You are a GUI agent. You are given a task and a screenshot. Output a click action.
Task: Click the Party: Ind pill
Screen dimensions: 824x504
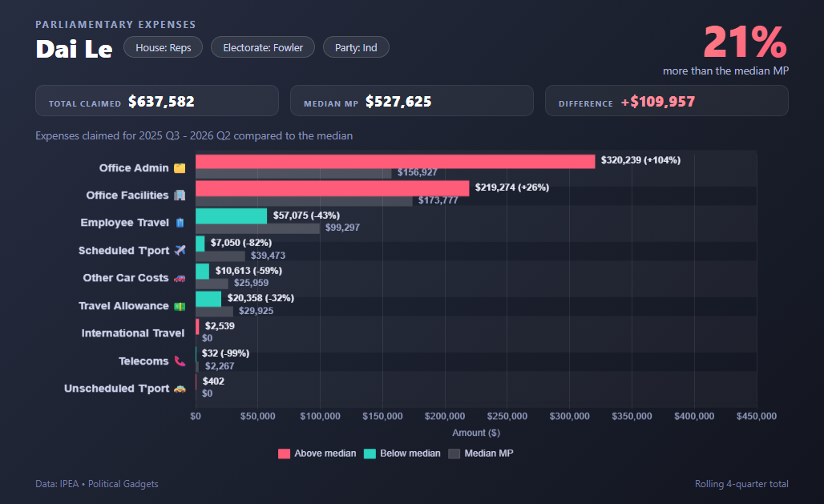(x=356, y=47)
